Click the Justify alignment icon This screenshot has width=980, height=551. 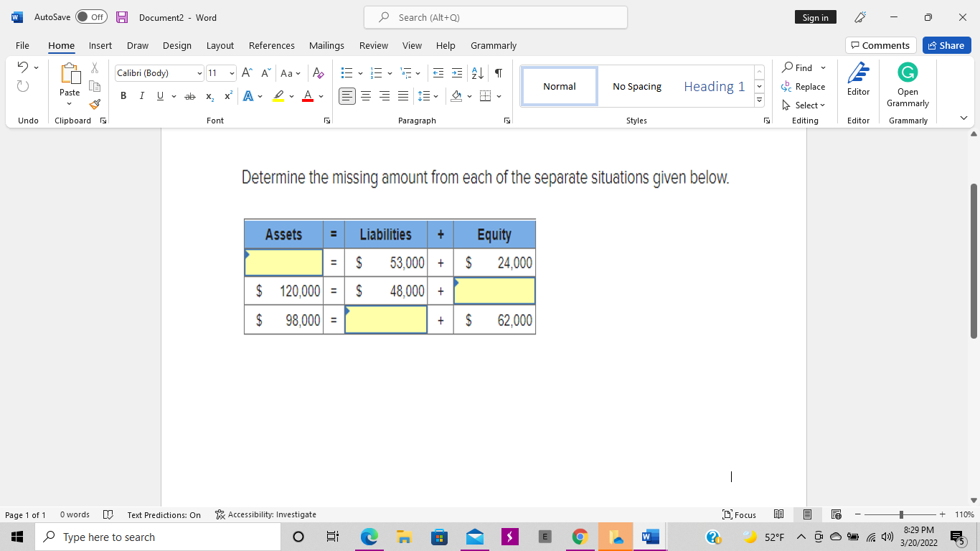point(403,96)
